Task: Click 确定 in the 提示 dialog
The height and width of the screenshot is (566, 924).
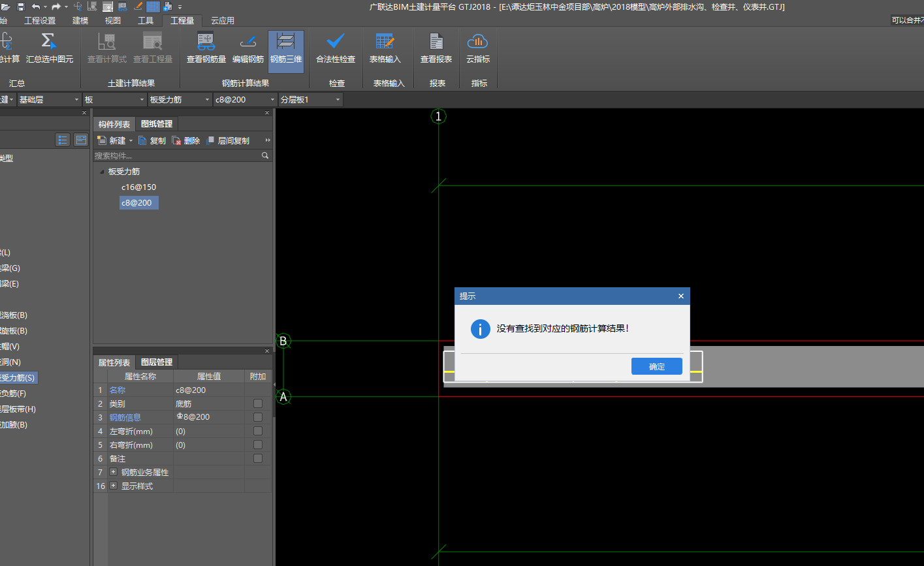Action: 657,366
